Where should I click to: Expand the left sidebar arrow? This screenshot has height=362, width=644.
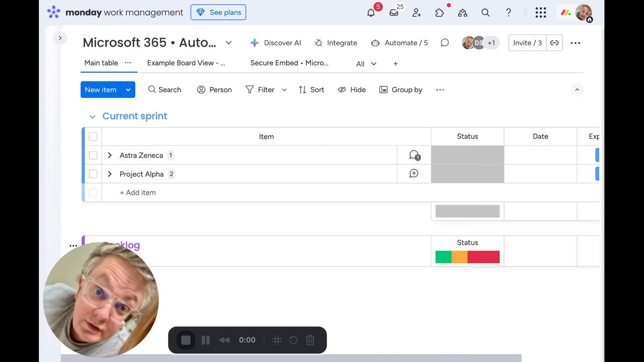click(60, 38)
